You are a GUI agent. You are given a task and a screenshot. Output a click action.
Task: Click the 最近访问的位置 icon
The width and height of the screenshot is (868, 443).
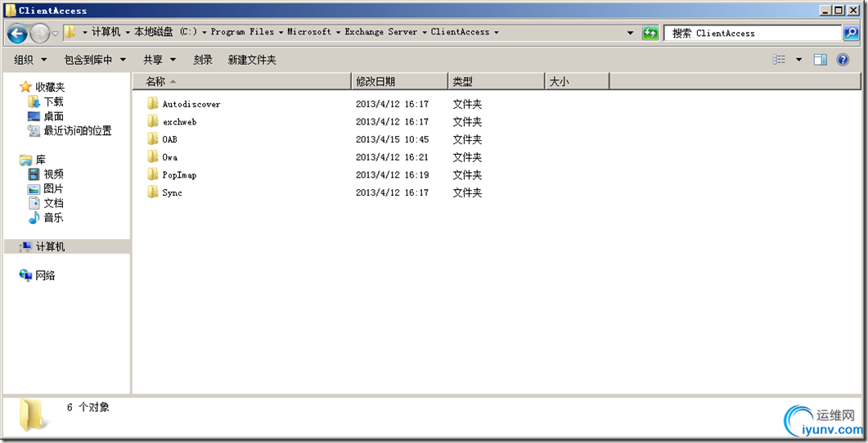[34, 131]
